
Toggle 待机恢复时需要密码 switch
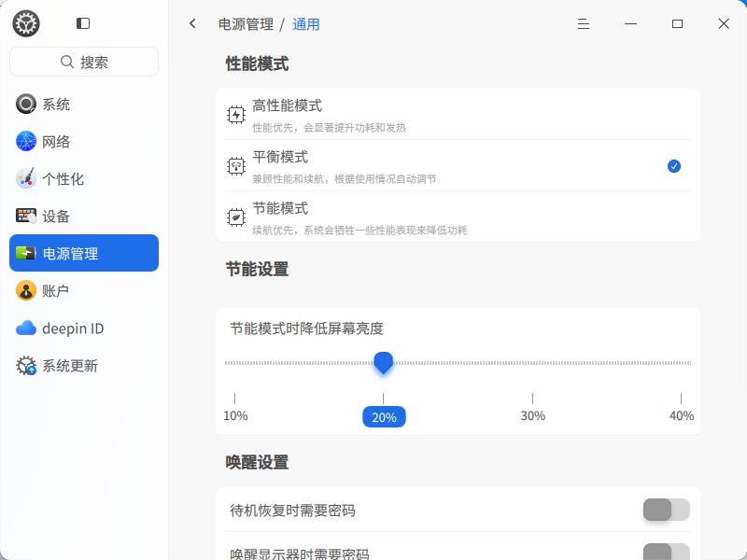coord(666,510)
